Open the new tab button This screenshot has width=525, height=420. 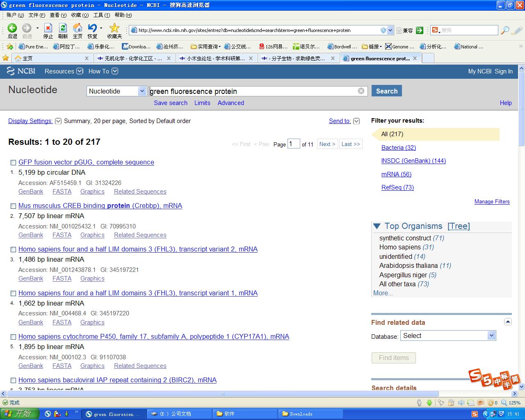(x=428, y=58)
